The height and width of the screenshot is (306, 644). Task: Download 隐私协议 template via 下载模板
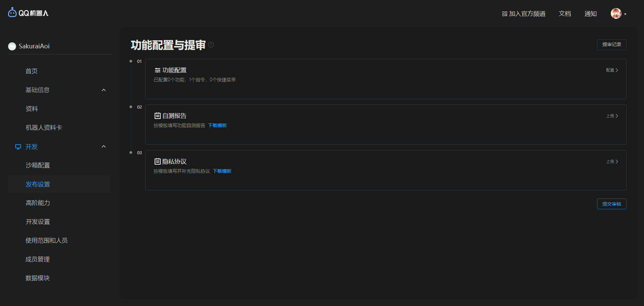coord(222,171)
